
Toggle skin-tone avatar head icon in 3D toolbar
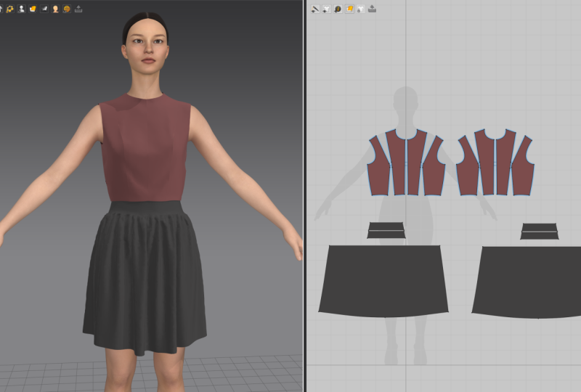(56, 9)
